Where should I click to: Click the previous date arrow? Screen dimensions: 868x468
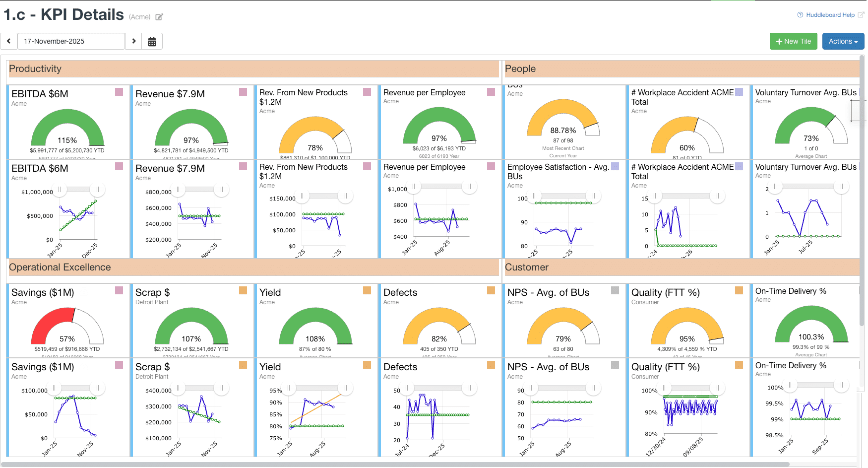(x=9, y=41)
